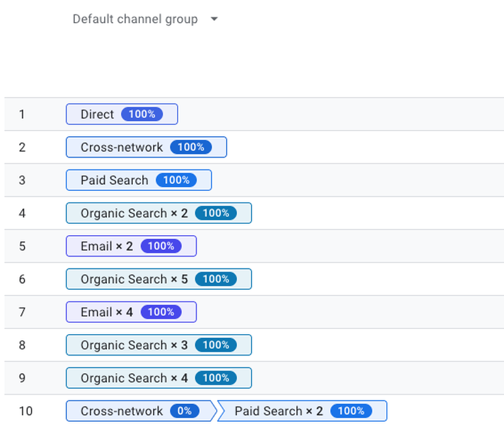The height and width of the screenshot is (445, 504).
Task: Select the Cross-network 0% chip in row 10
Action: (140, 411)
